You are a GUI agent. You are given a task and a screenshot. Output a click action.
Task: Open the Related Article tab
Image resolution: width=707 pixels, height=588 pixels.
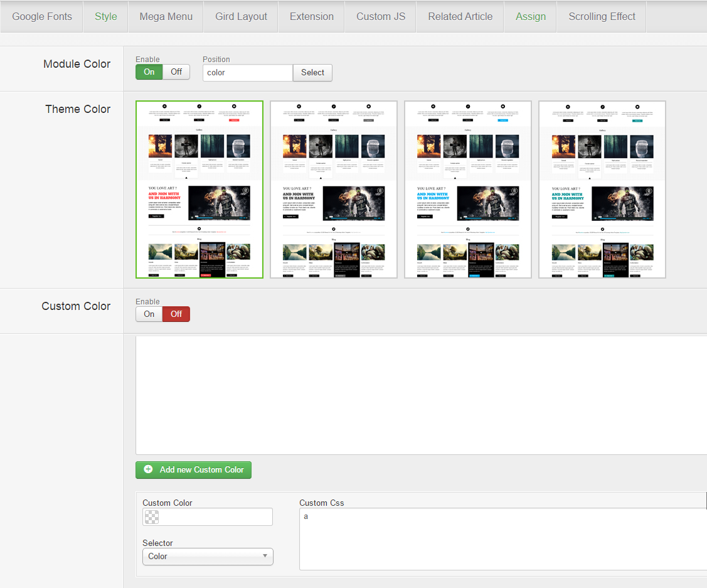(x=460, y=17)
